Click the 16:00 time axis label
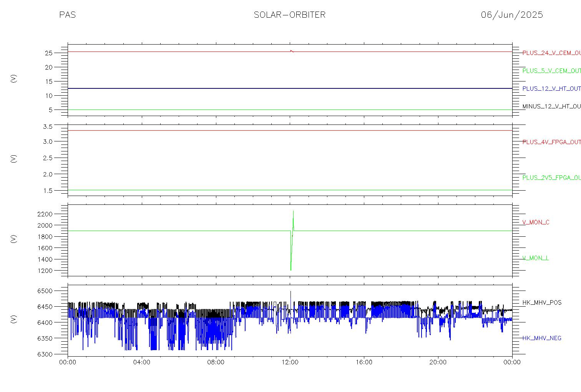Image resolution: width=581 pixels, height=392 pixels. pyautogui.click(x=364, y=362)
